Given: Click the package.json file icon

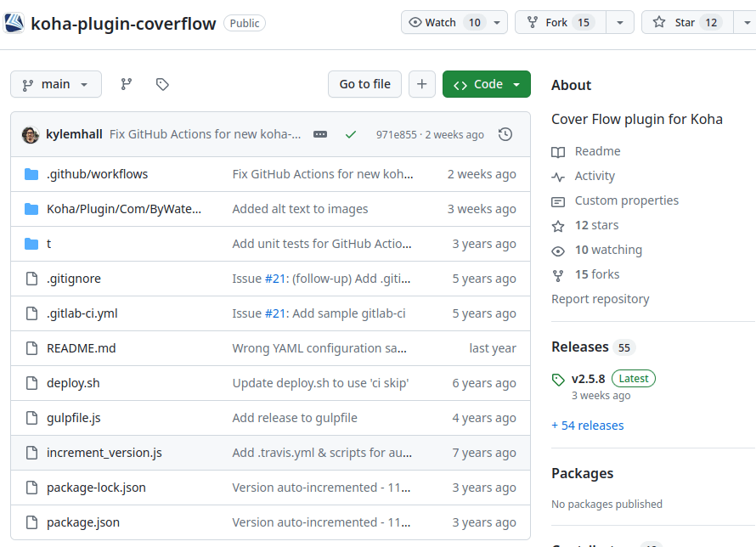Looking at the screenshot, I should pos(31,522).
